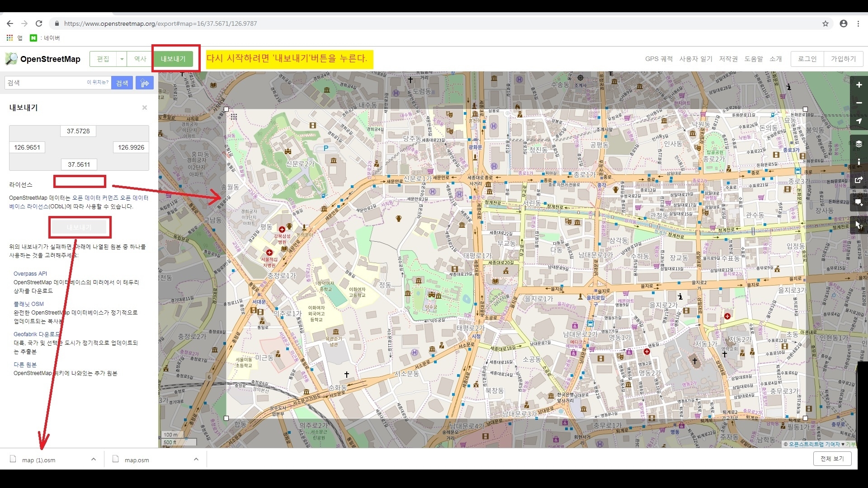Viewport: 868px width, 488px height.
Task: Open the downloaded map.osm file
Action: (x=137, y=460)
